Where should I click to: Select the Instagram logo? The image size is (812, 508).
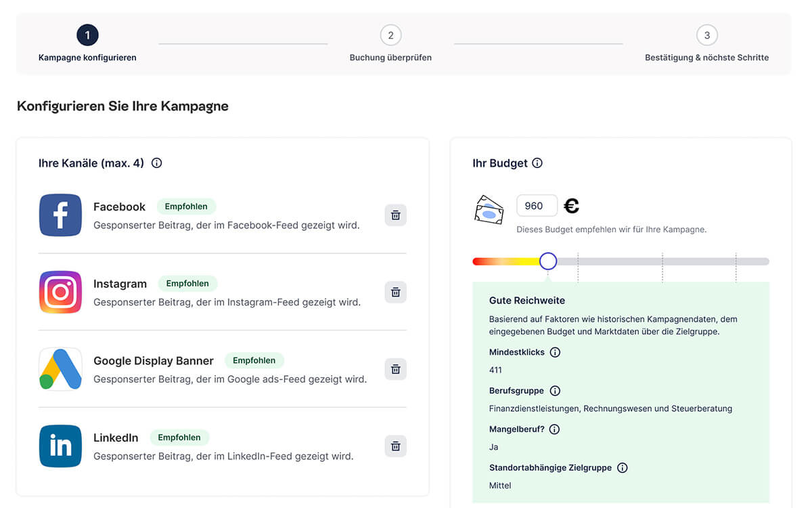click(x=60, y=292)
